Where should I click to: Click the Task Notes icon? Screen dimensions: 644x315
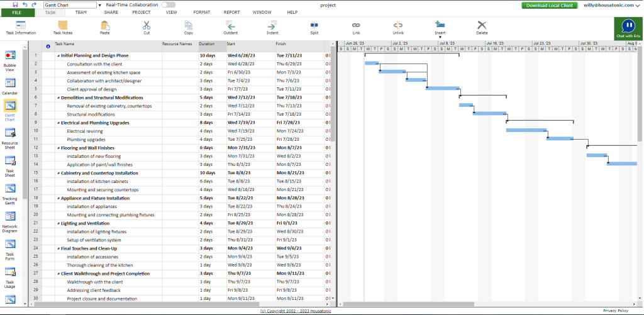62,28
